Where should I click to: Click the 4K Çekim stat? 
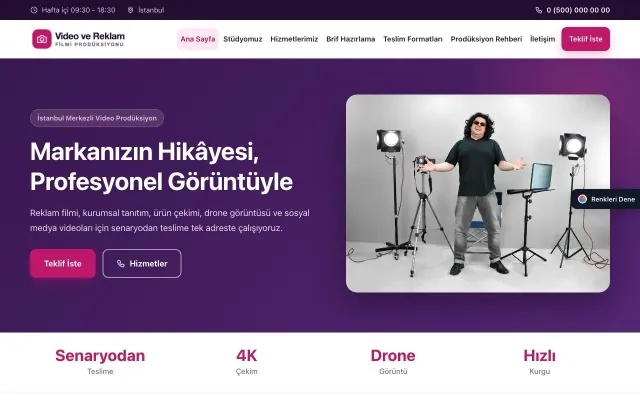(247, 361)
